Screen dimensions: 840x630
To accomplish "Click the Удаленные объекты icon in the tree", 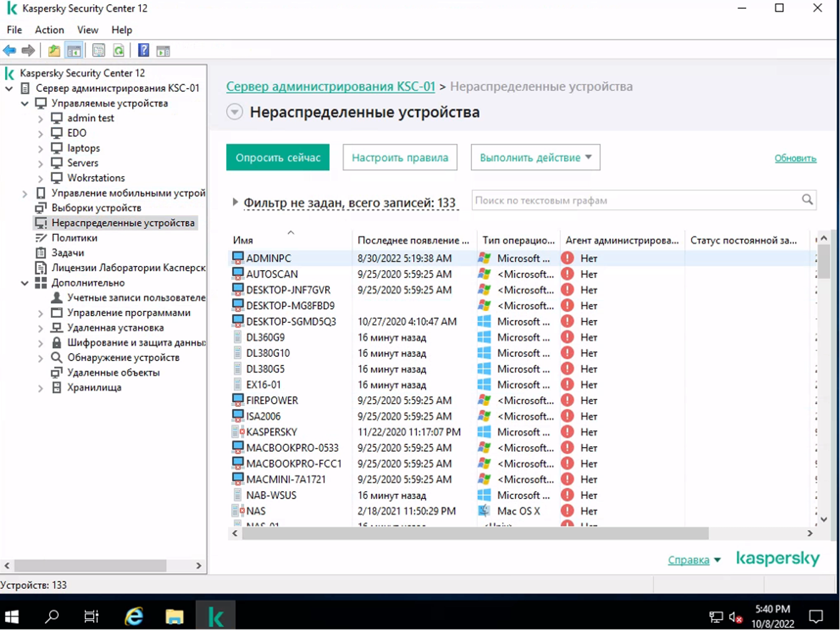I will (56, 372).
